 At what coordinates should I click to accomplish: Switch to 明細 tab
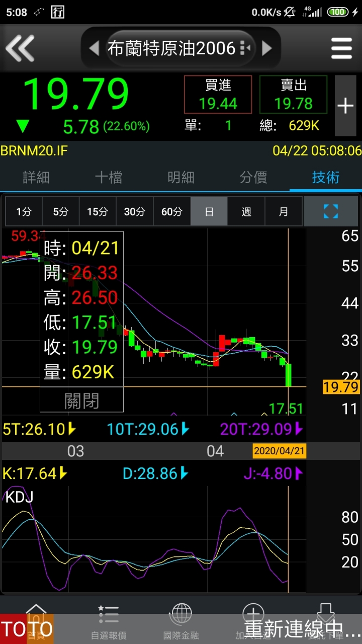coord(181,177)
